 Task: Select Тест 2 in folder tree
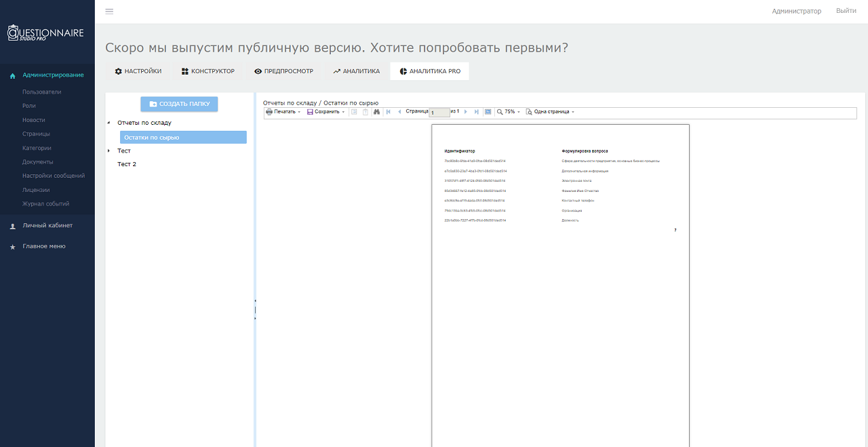click(x=127, y=164)
